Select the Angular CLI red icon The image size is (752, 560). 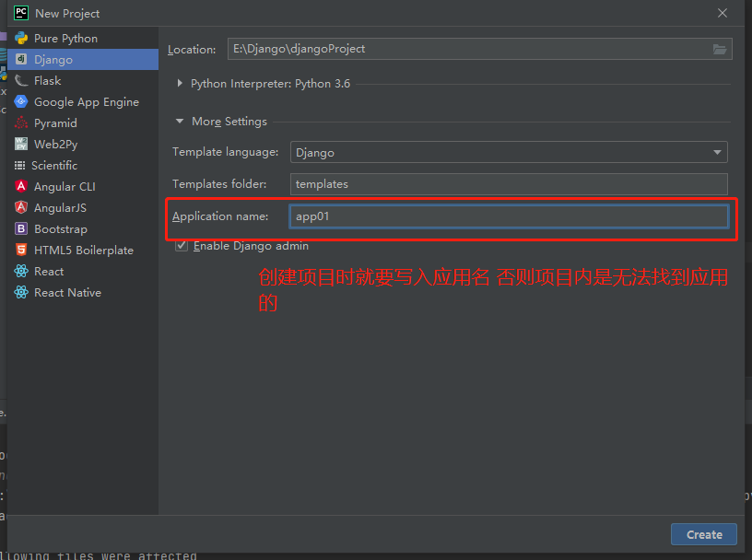(x=21, y=186)
